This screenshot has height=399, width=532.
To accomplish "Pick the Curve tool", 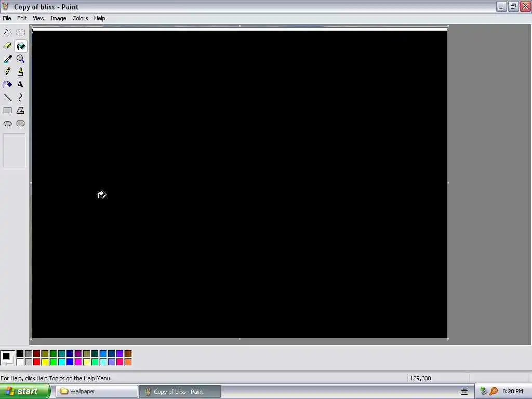I will tap(21, 98).
